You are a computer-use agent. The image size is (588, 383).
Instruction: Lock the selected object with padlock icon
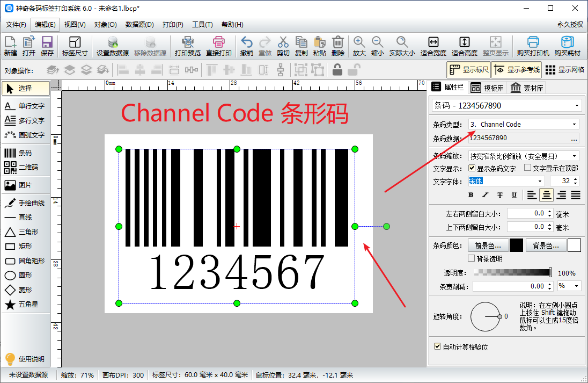click(x=337, y=70)
